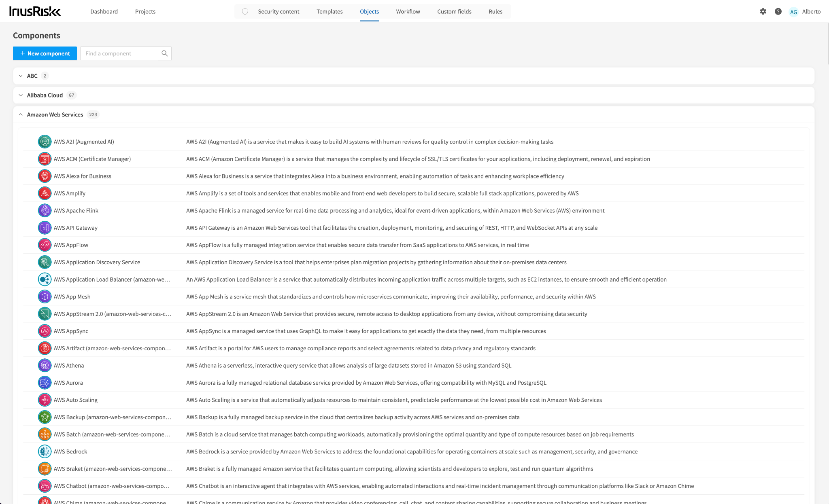Select the AWS Alexa for Business name
The image size is (829, 504).
[x=83, y=176]
